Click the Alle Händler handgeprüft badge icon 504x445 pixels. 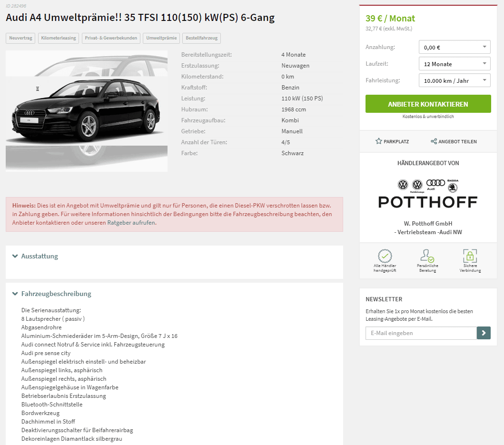coord(385,256)
